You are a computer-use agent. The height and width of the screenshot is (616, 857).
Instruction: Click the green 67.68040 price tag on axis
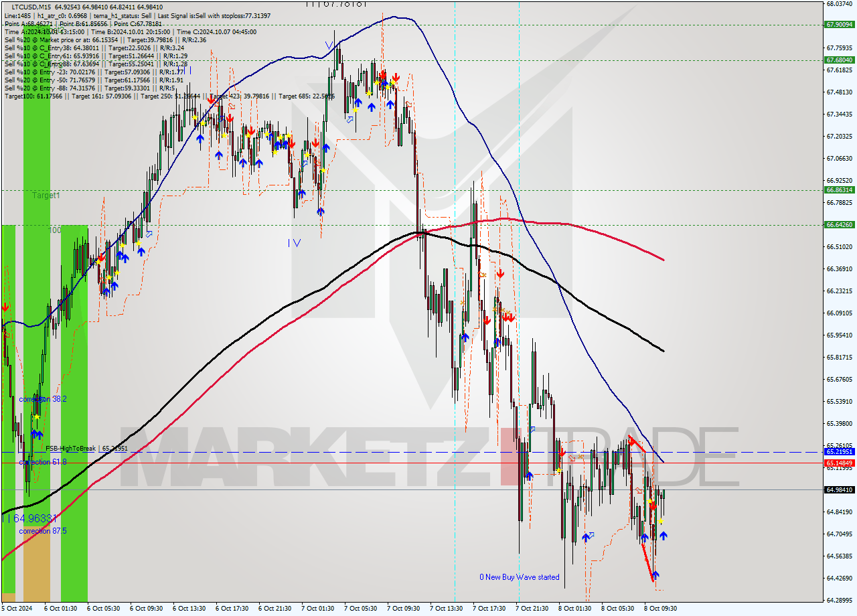point(840,60)
